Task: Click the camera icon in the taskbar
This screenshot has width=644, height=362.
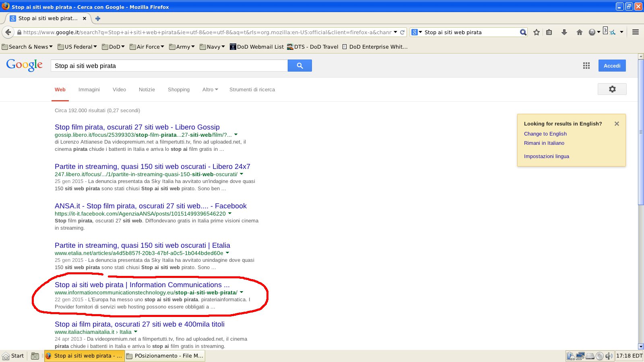Action: tap(35, 356)
